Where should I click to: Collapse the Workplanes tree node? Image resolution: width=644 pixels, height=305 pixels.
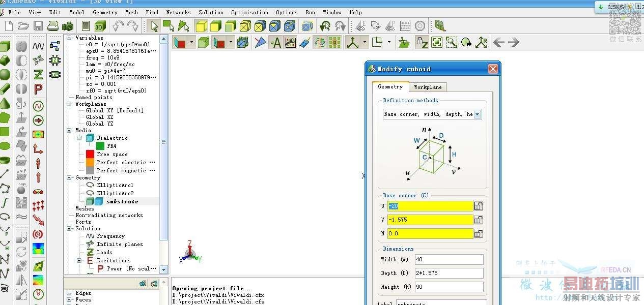pyautogui.click(x=69, y=104)
